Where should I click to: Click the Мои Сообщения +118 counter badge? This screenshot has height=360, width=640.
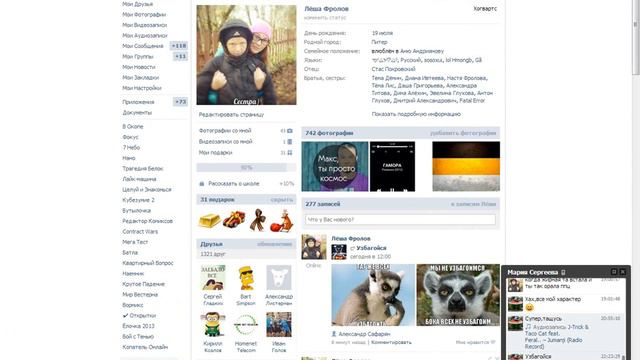coord(179,46)
